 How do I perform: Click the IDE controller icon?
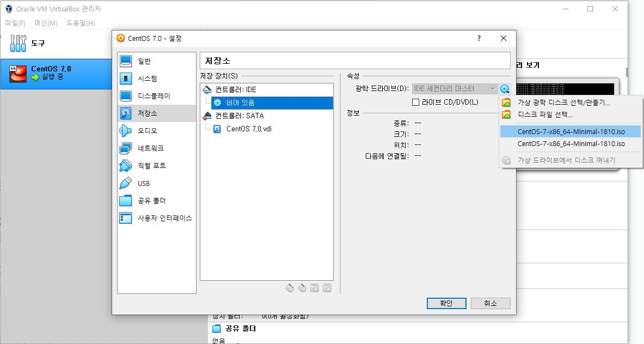coord(207,90)
